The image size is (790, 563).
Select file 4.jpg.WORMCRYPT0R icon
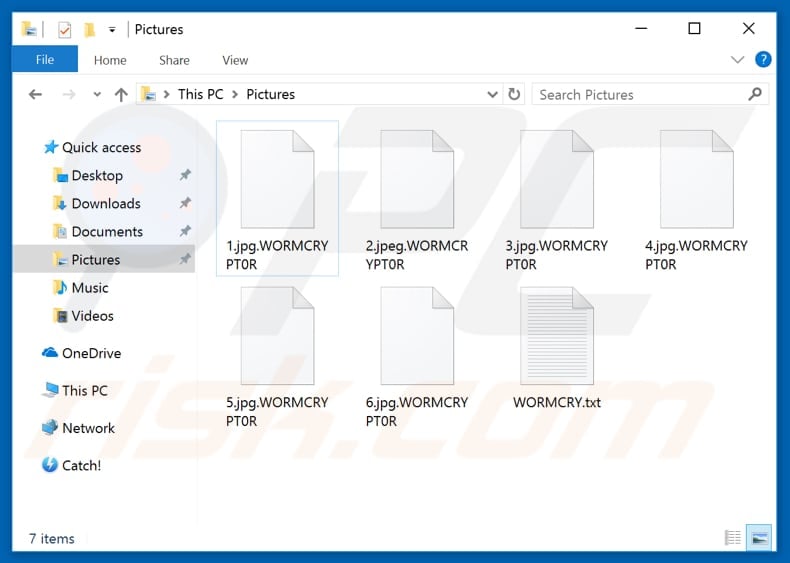point(697,179)
